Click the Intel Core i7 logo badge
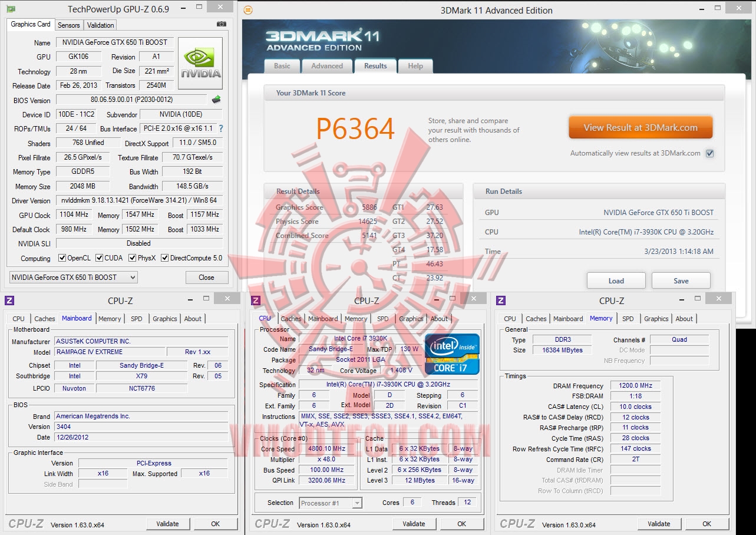756x535 pixels. point(452,354)
